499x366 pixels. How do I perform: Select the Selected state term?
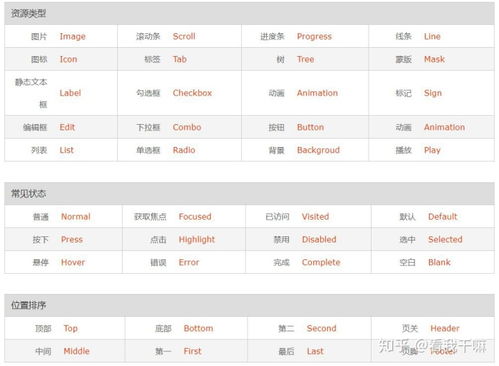tap(445, 239)
